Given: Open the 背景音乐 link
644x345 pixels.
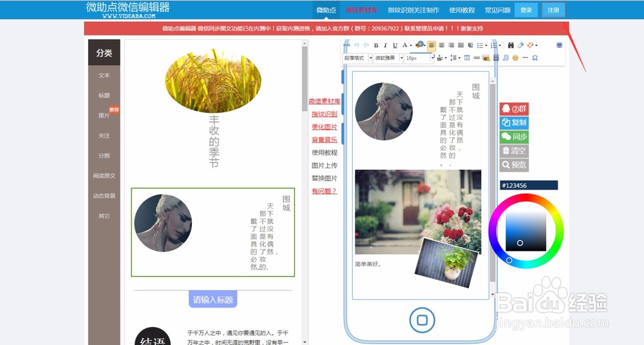Looking at the screenshot, I should pos(324,140).
